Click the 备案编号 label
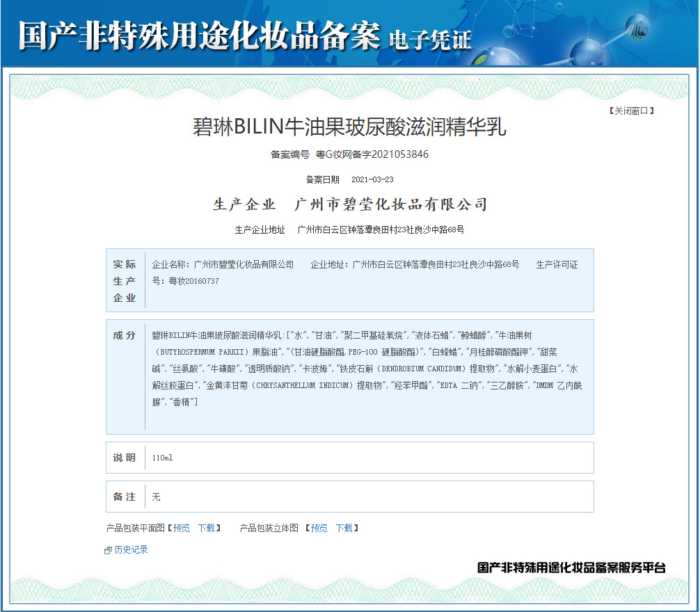 [289, 154]
